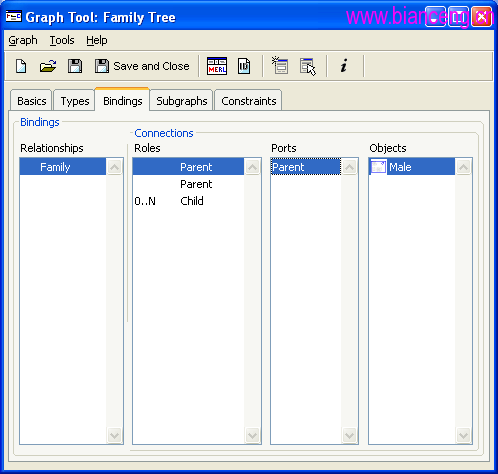The height and width of the screenshot is (474, 498).
Task: Open the Graph menu
Action: 23,40
